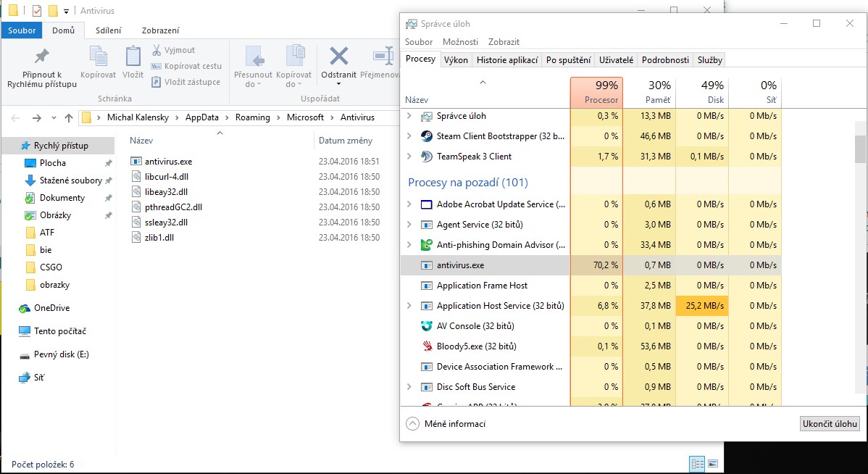Open the Služby tab
Viewport: 868px width, 474px height.
click(709, 60)
